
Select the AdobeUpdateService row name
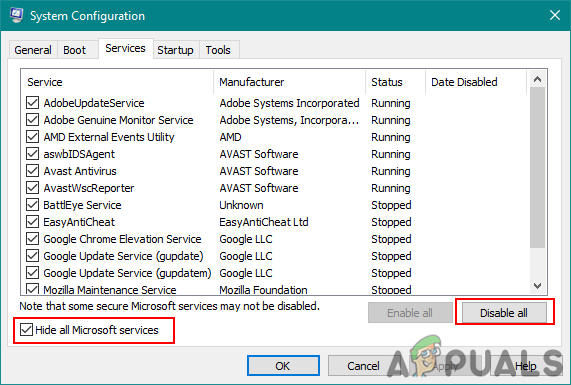pyautogui.click(x=94, y=103)
